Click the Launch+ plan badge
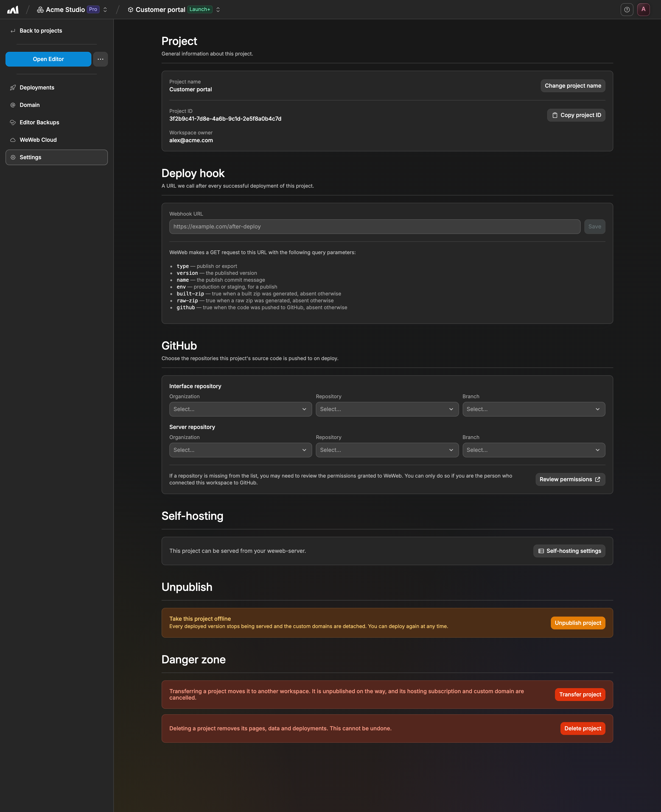Screen dimensions: 661x812 (200, 9)
